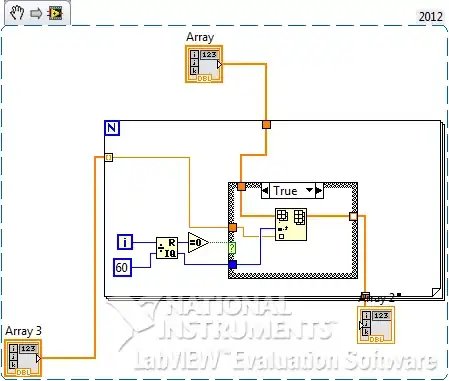The height and width of the screenshot is (381, 449).
Task: Click the output tunnel on case right border
Action: click(353, 216)
